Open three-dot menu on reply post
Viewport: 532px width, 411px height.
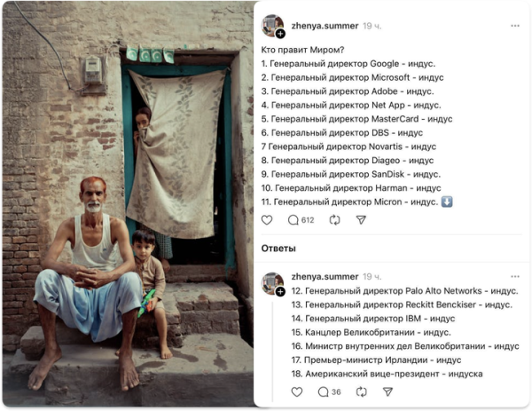pos(515,276)
